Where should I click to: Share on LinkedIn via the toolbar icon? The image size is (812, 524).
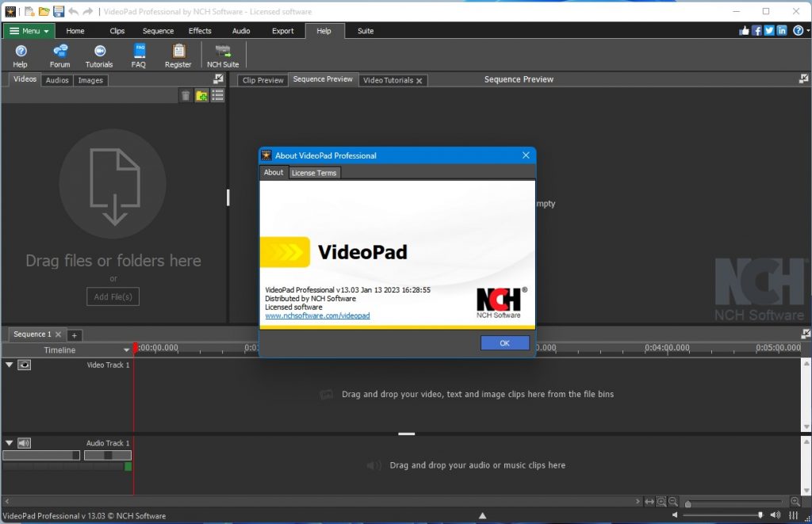pyautogui.click(x=782, y=31)
